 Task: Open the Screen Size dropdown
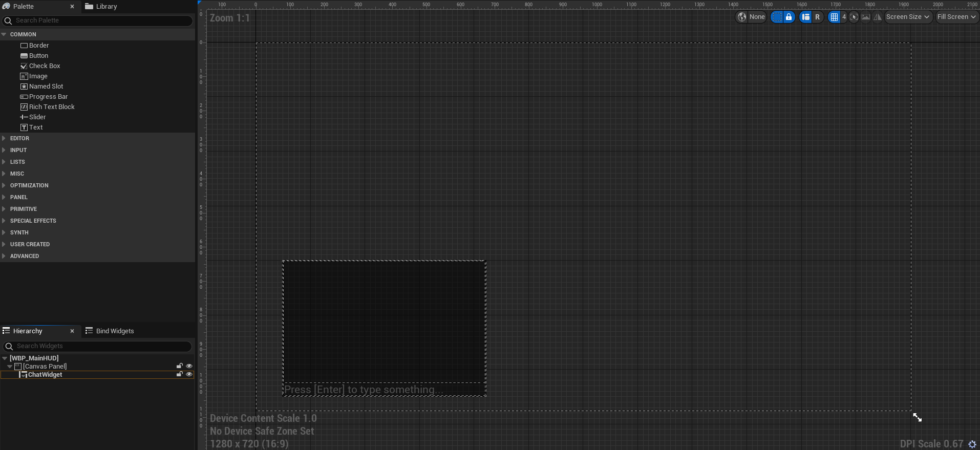coord(907,17)
